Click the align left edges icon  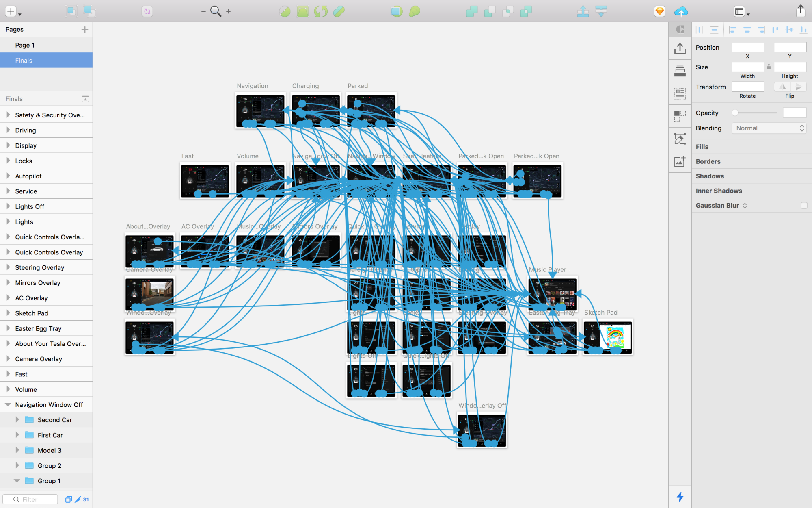tap(732, 30)
